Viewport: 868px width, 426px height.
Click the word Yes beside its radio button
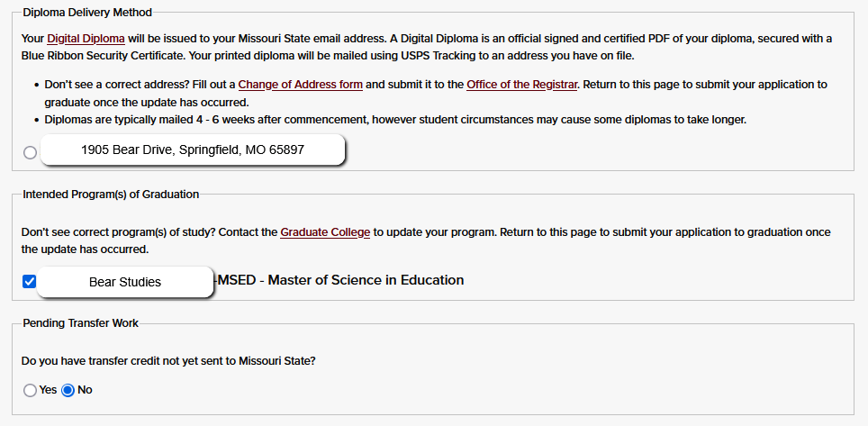[48, 390]
